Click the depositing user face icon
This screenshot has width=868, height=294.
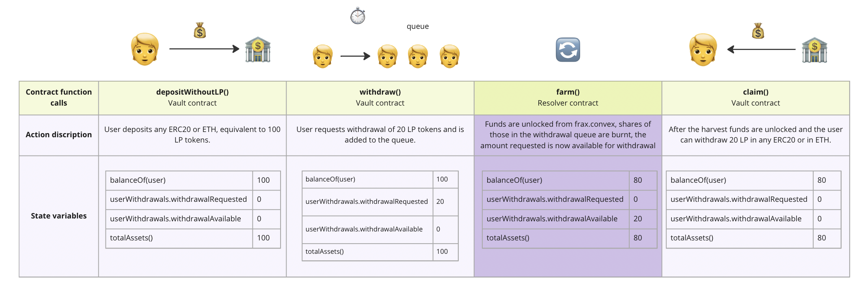(x=145, y=50)
